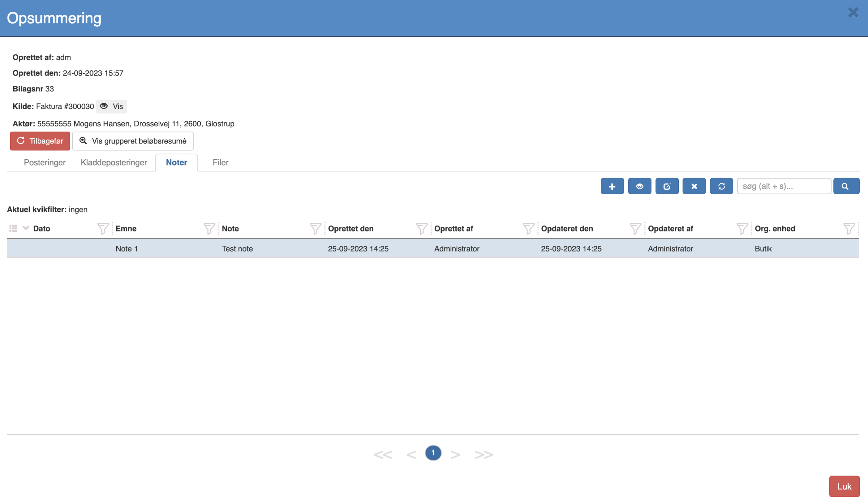Refresh the notes list
The width and height of the screenshot is (868, 504).
click(721, 186)
